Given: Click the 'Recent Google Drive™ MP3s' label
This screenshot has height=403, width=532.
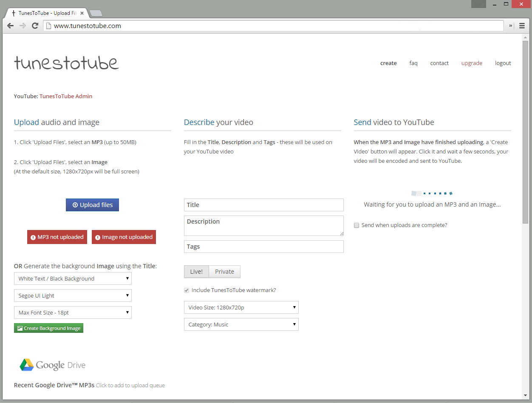Looking at the screenshot, I should click(54, 386).
